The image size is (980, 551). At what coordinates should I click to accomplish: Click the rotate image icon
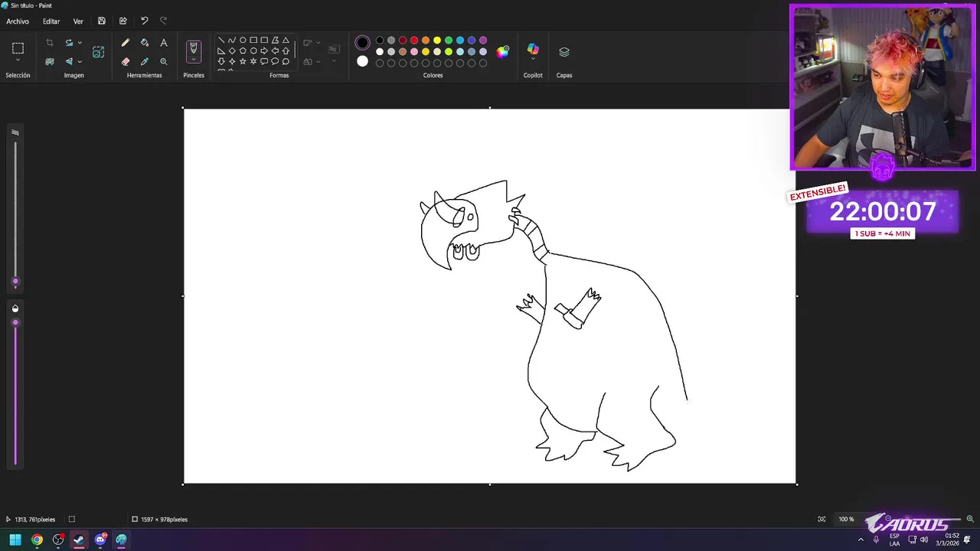pyautogui.click(x=69, y=43)
